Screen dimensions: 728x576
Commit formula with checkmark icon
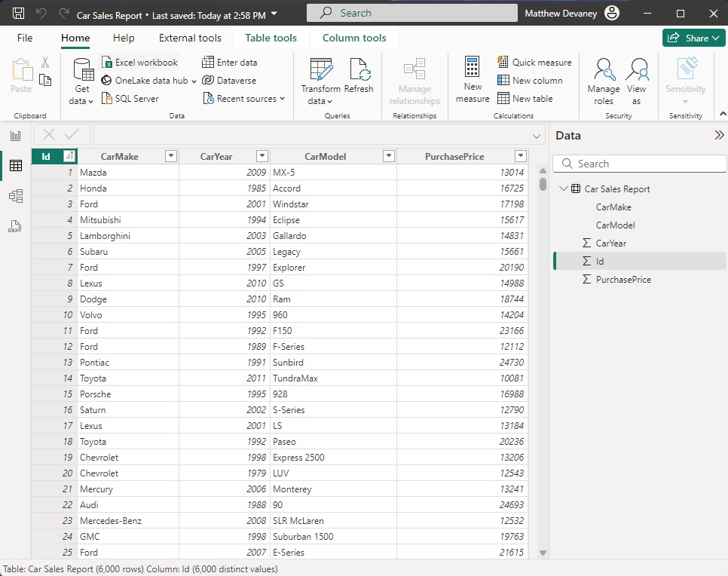72,135
